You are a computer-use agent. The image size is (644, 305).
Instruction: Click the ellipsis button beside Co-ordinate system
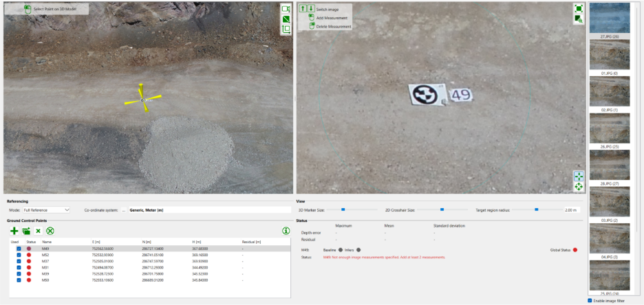click(x=124, y=210)
